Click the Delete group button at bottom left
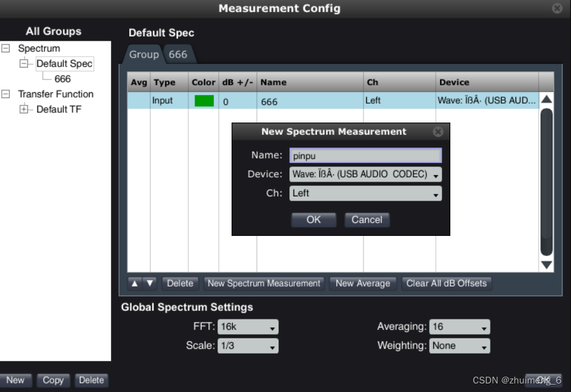 coord(91,380)
